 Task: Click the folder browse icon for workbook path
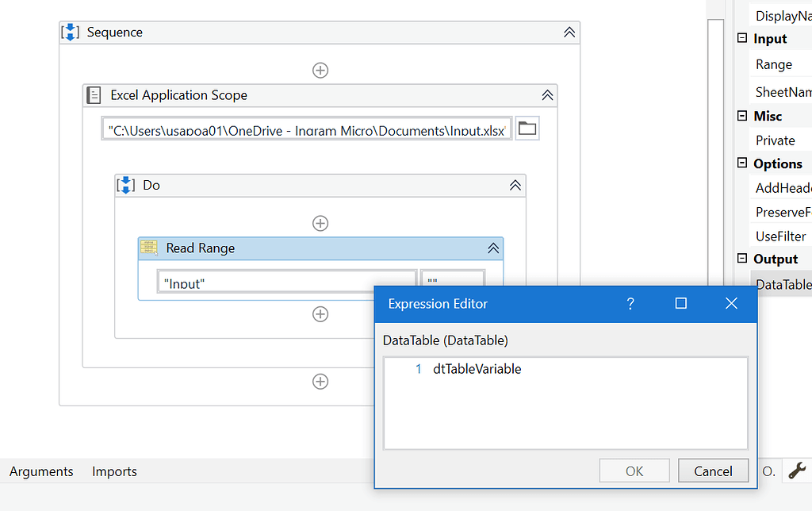click(527, 129)
